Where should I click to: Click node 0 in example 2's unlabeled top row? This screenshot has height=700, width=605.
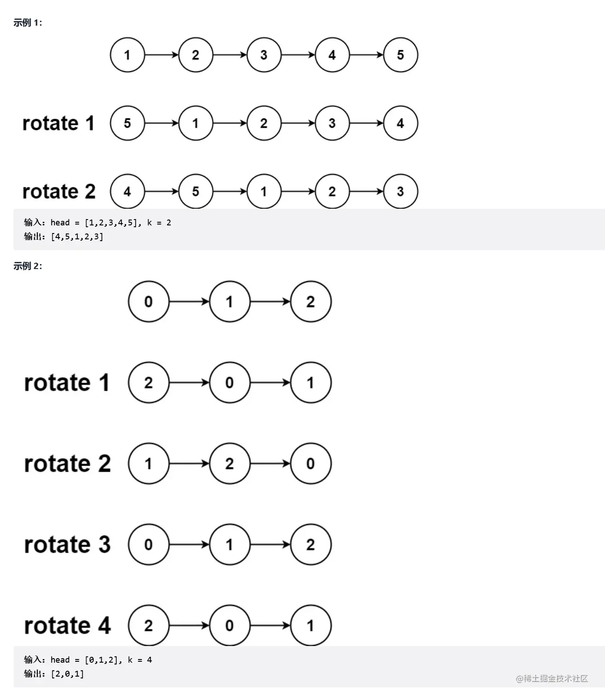[149, 301]
